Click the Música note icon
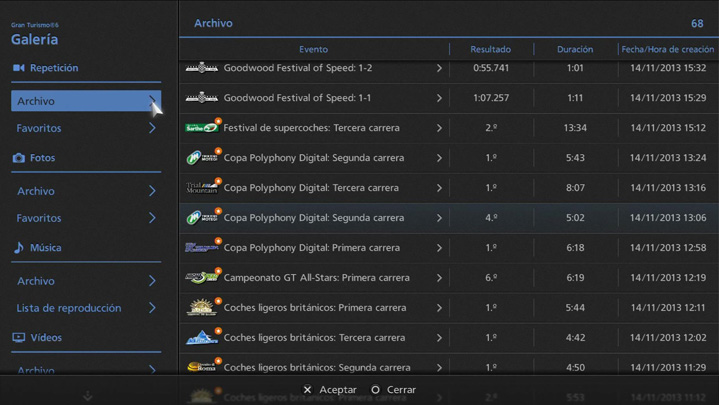 [18, 248]
